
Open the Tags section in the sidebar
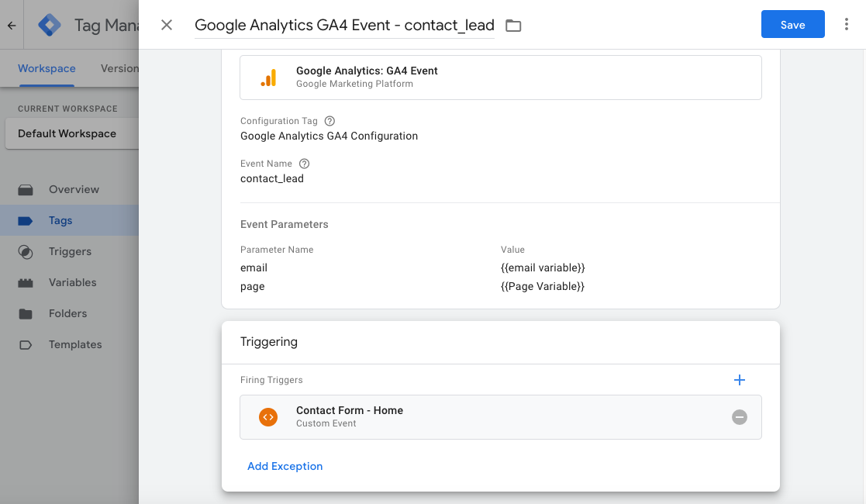click(x=60, y=220)
